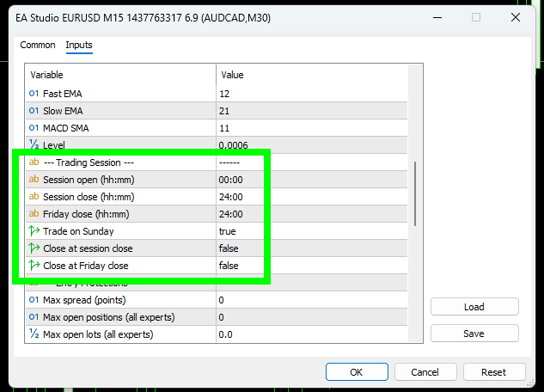Select the Slow EMA variable name
Screen dimensions: 544x392
tap(63, 111)
